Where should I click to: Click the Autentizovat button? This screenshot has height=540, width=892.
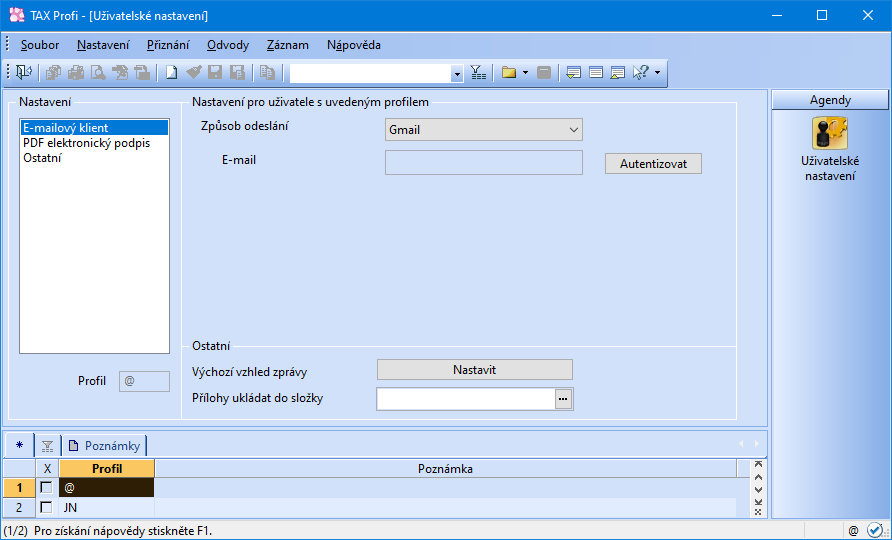coord(653,164)
